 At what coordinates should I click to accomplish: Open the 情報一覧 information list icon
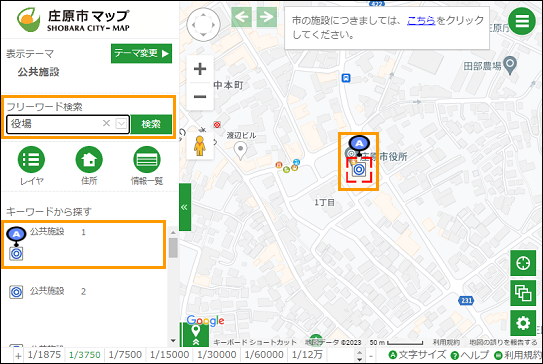pyautogui.click(x=147, y=160)
